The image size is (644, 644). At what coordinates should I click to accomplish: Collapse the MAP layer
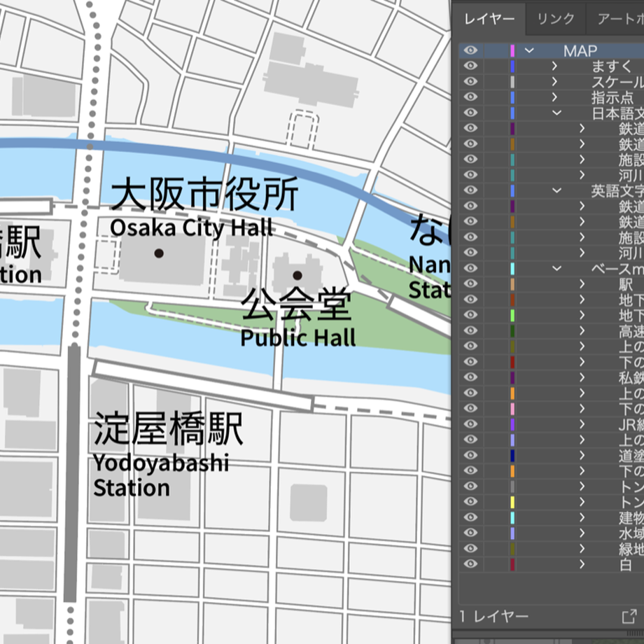click(529, 51)
